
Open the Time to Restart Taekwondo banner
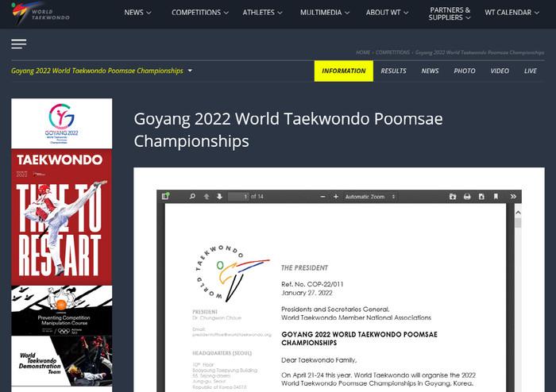point(62,217)
